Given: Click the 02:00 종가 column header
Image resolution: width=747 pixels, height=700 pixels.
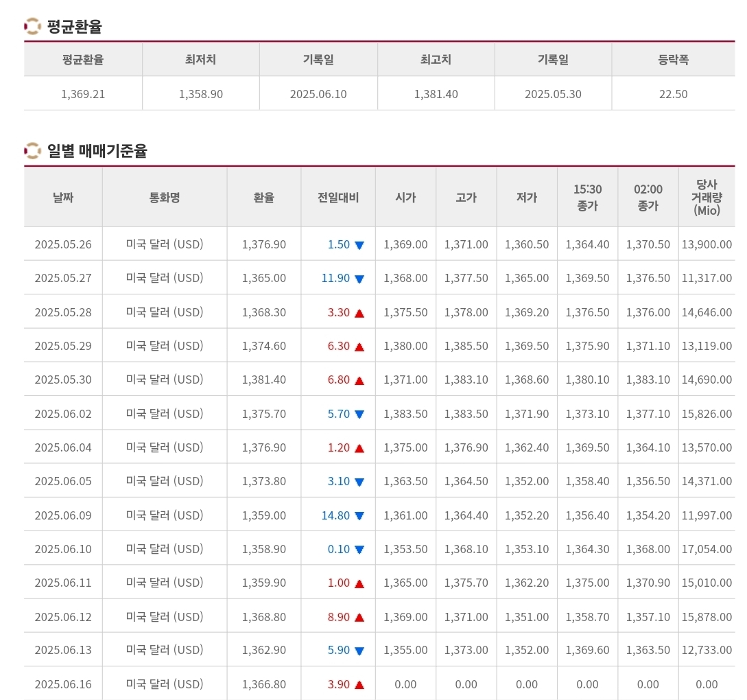Looking at the screenshot, I should (x=648, y=197).
